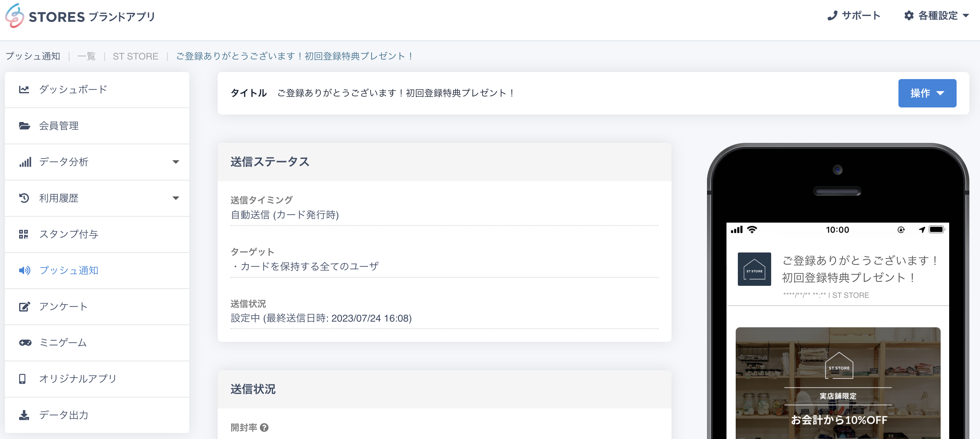980x439 pixels.
Task: Click the dashboard chart icon
Action: click(24, 89)
